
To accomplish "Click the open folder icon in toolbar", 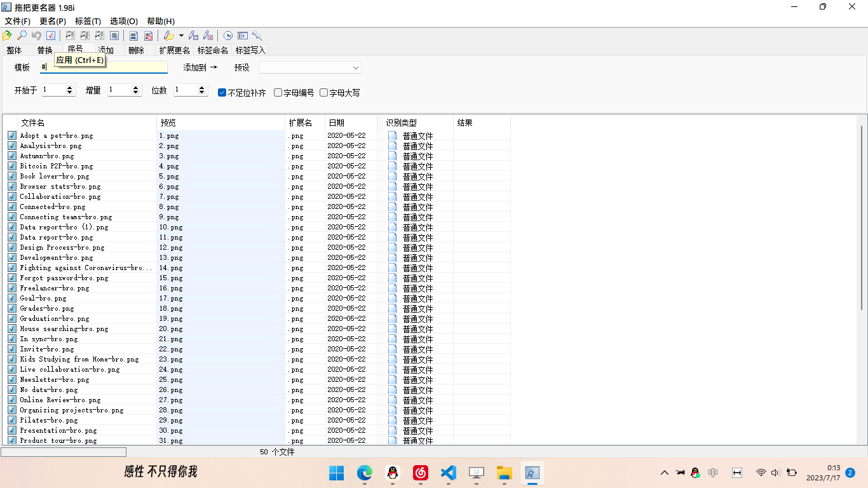I will 7,36.
